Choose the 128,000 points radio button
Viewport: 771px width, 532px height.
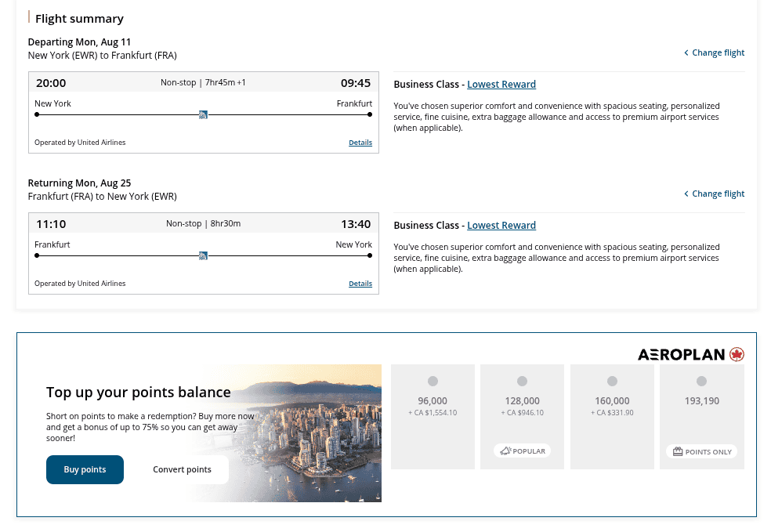tap(523, 382)
